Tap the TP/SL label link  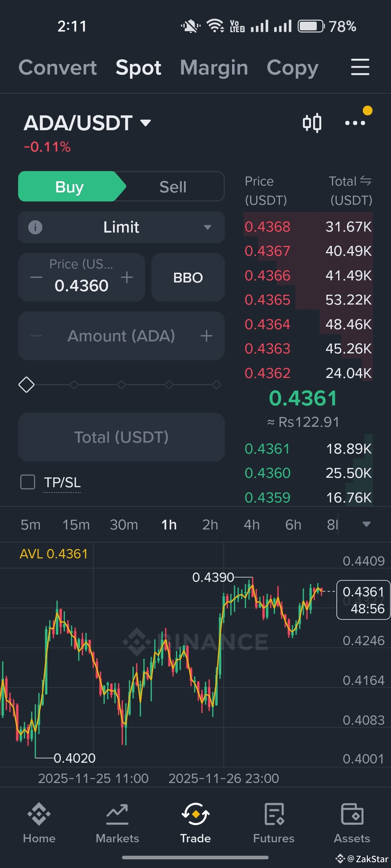pos(62,482)
